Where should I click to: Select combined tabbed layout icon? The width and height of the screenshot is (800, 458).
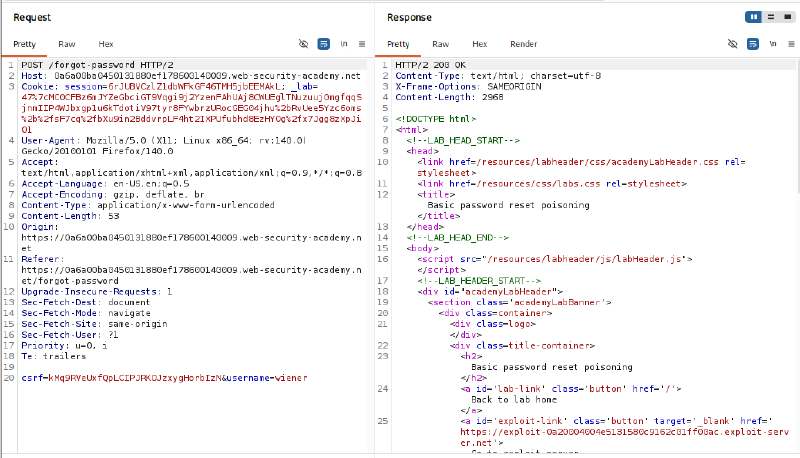[x=788, y=17]
